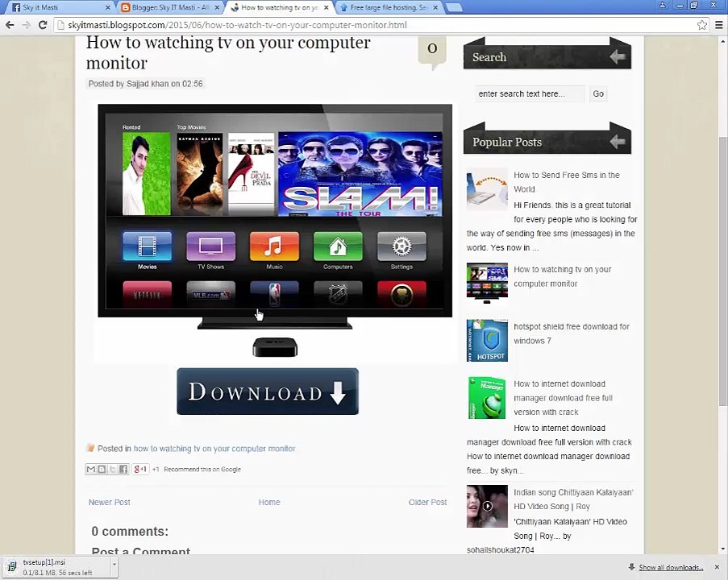Click the Search widget arrow icon
Viewport: 728px width, 580px height.
618,57
